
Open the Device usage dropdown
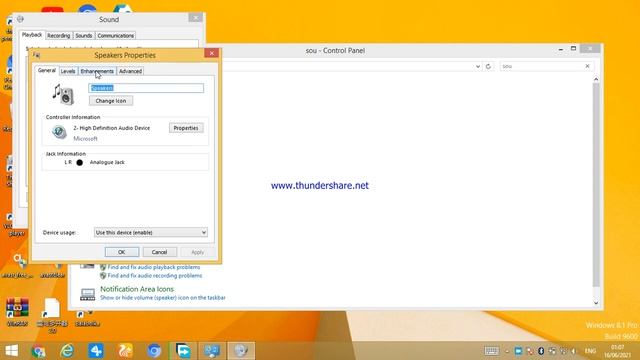click(x=151, y=232)
